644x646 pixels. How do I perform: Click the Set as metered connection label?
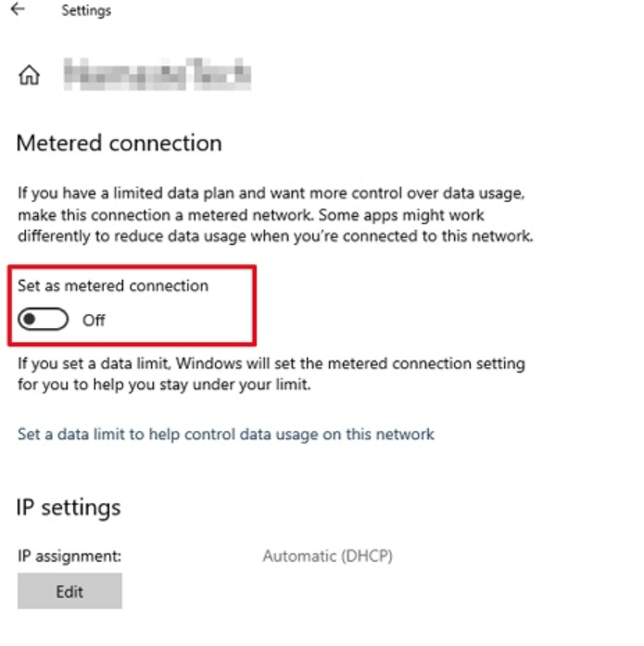tap(113, 285)
